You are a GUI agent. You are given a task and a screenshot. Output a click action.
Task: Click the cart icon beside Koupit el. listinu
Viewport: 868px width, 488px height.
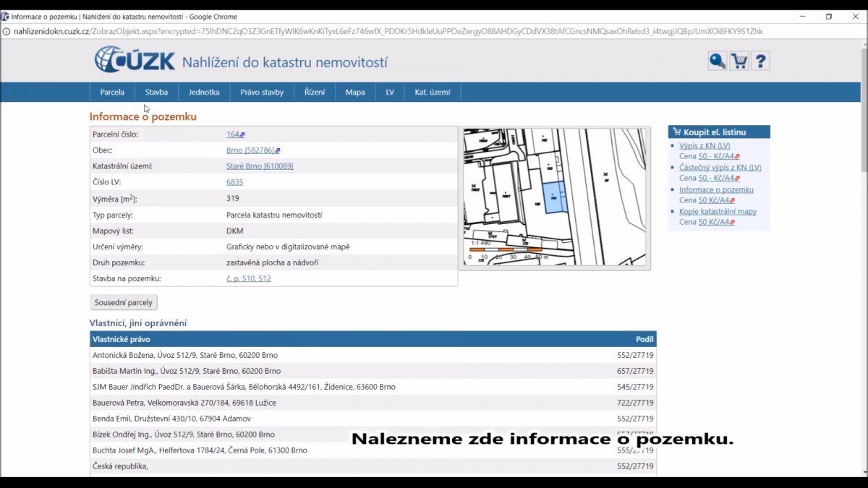676,132
